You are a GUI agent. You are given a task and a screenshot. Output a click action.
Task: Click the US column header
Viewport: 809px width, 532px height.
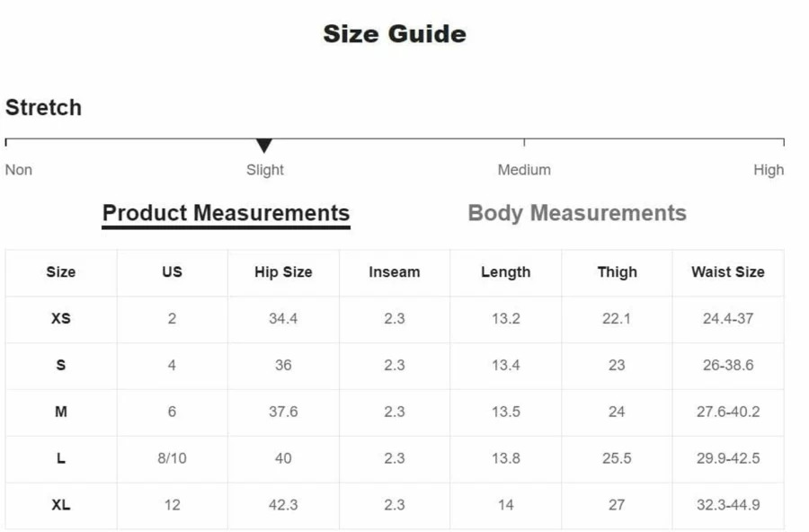(172, 272)
